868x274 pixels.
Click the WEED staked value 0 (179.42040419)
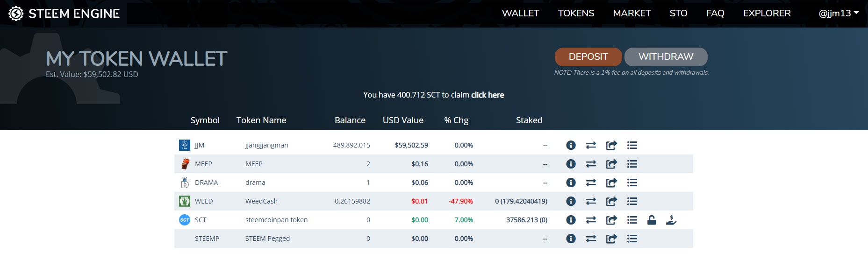pyautogui.click(x=521, y=201)
